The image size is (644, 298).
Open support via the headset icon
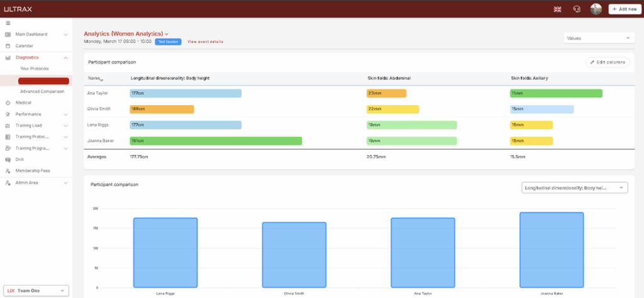pos(577,9)
